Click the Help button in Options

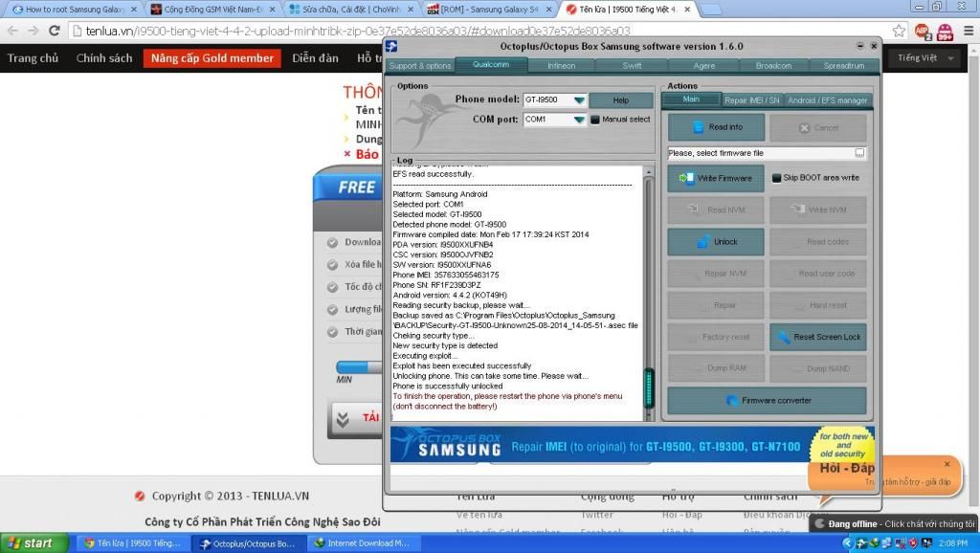coord(620,100)
